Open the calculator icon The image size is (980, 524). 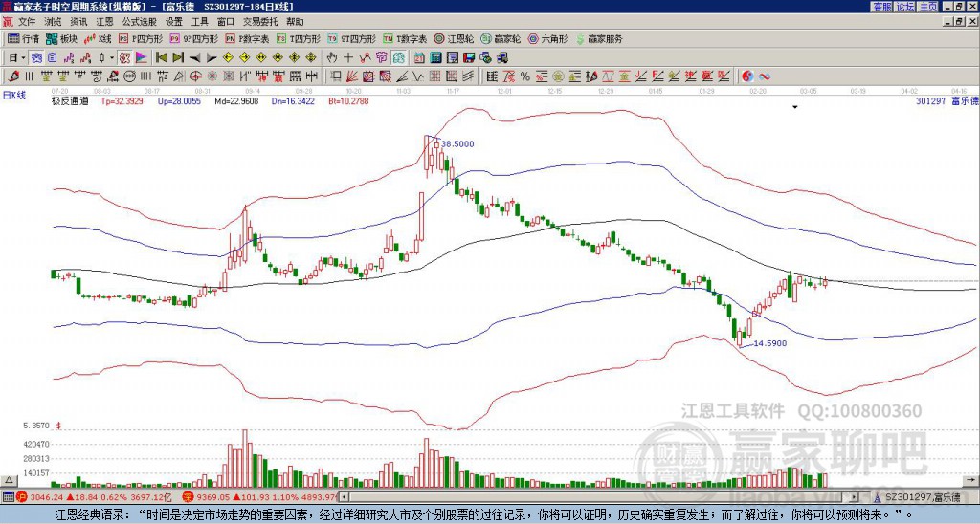click(436, 58)
